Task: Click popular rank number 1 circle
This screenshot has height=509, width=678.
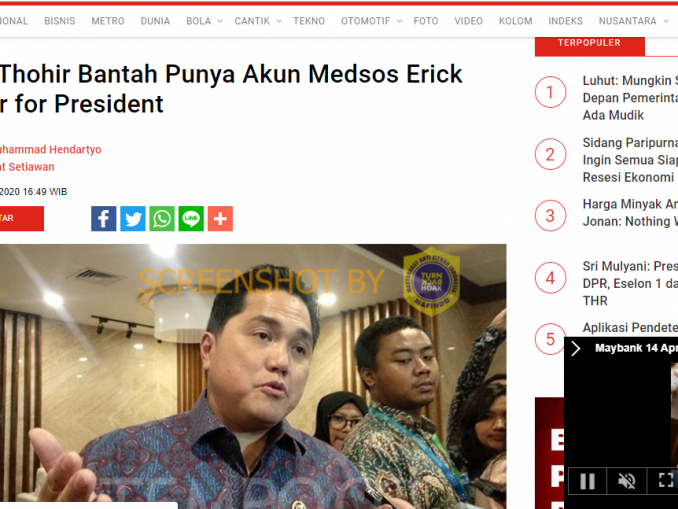Action: pos(550,92)
